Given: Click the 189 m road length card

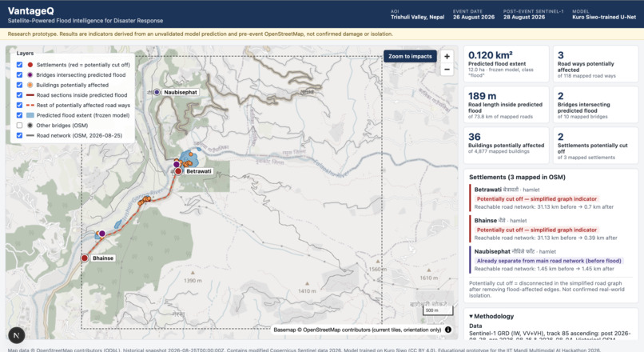Looking at the screenshot, I should click(506, 105).
